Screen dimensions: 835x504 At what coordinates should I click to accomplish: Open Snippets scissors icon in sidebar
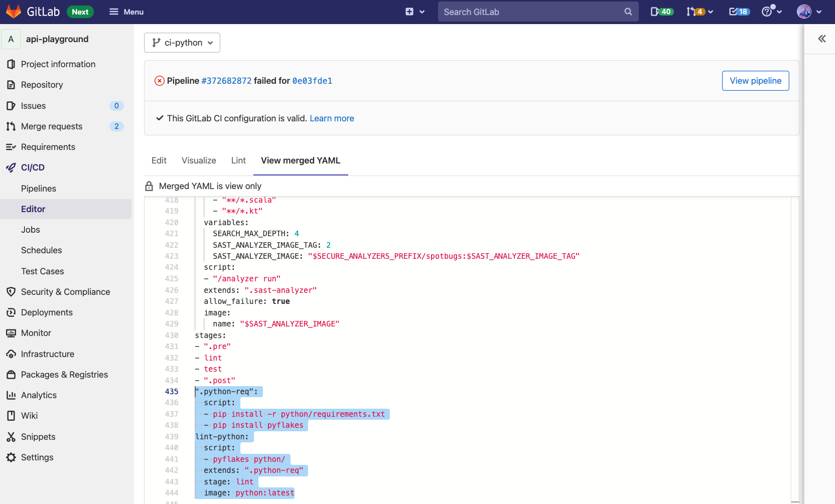11,437
